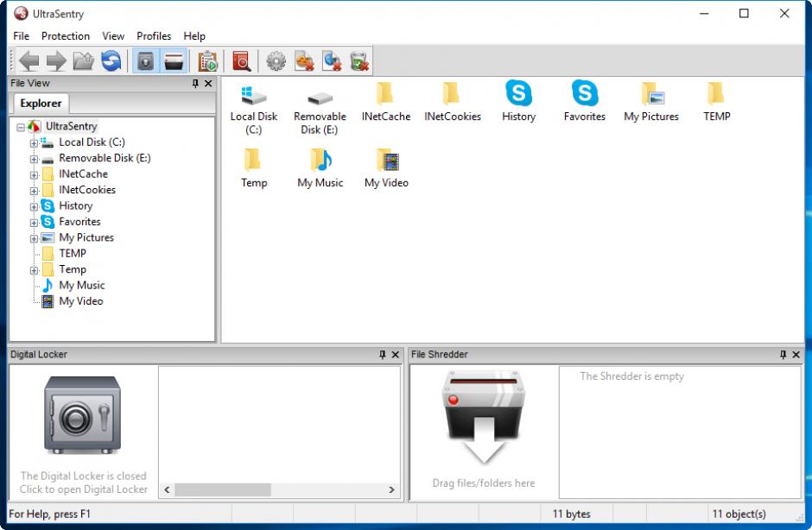Pin the Digital Locker panel
This screenshot has width=812, height=530.
[x=382, y=355]
